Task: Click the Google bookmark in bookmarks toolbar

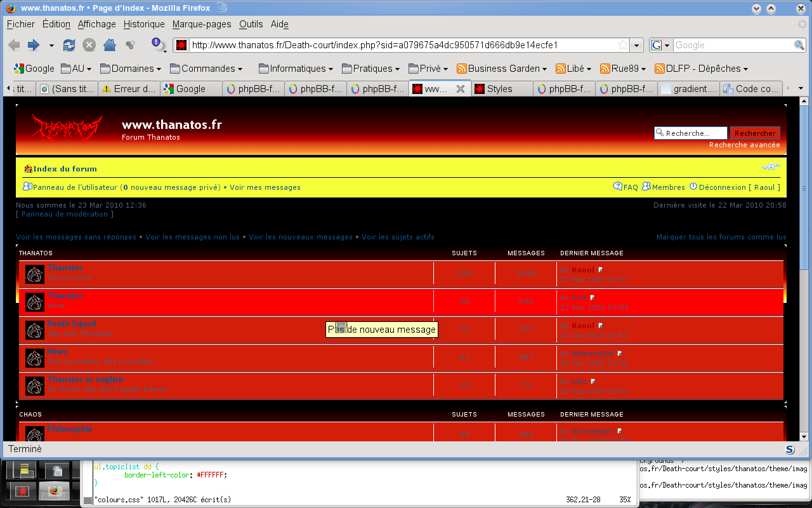Action: (34, 69)
